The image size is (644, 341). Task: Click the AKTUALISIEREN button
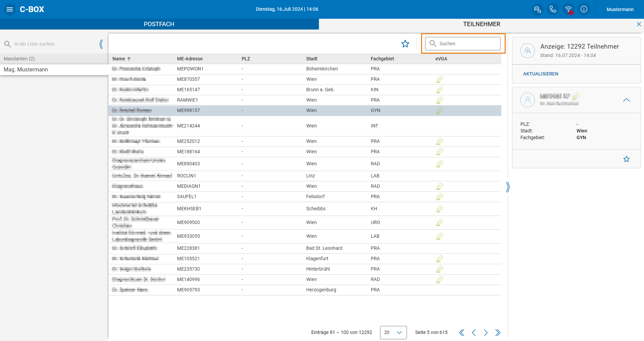pos(541,74)
